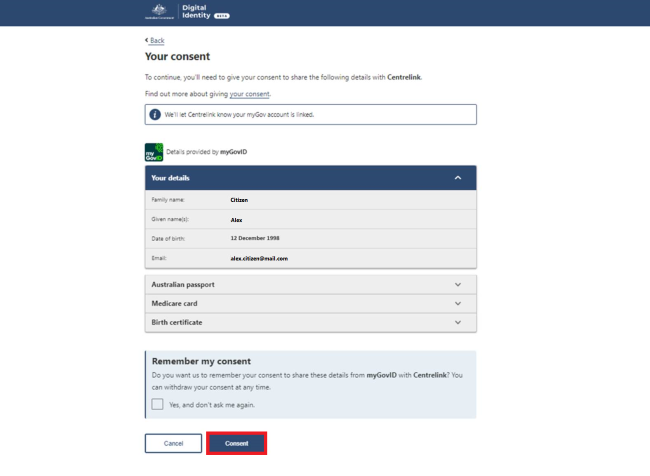Click the 'Your consent' page heading
This screenshot has width=650, height=476.
(x=177, y=56)
